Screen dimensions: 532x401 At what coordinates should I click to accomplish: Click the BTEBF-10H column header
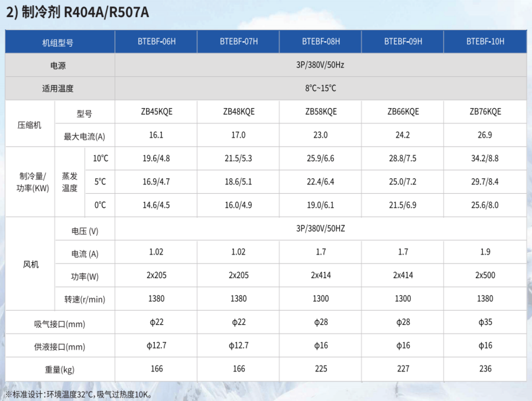point(485,42)
